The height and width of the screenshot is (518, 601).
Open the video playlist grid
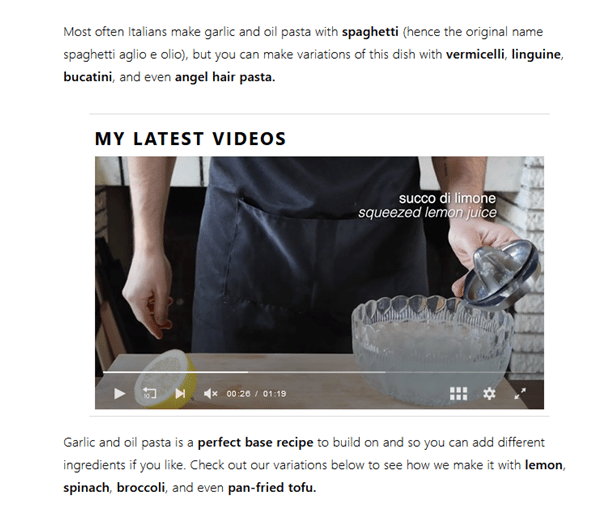(458, 393)
